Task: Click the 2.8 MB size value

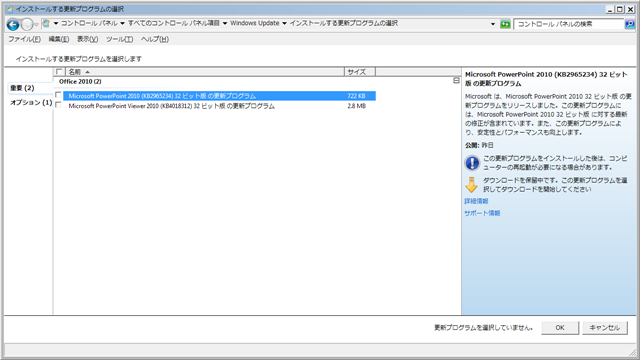Action: point(356,106)
